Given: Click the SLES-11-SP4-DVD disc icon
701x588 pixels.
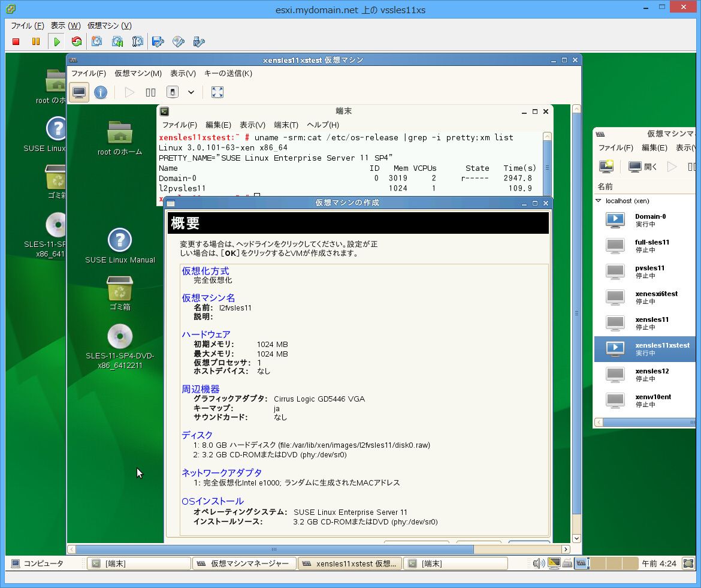Looking at the screenshot, I should click(120, 336).
